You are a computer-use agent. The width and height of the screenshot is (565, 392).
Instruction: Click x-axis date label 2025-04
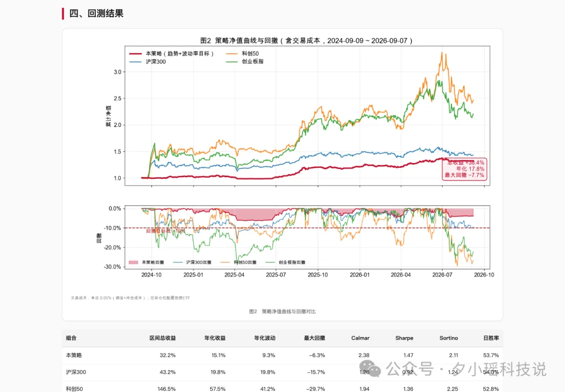coord(234,275)
